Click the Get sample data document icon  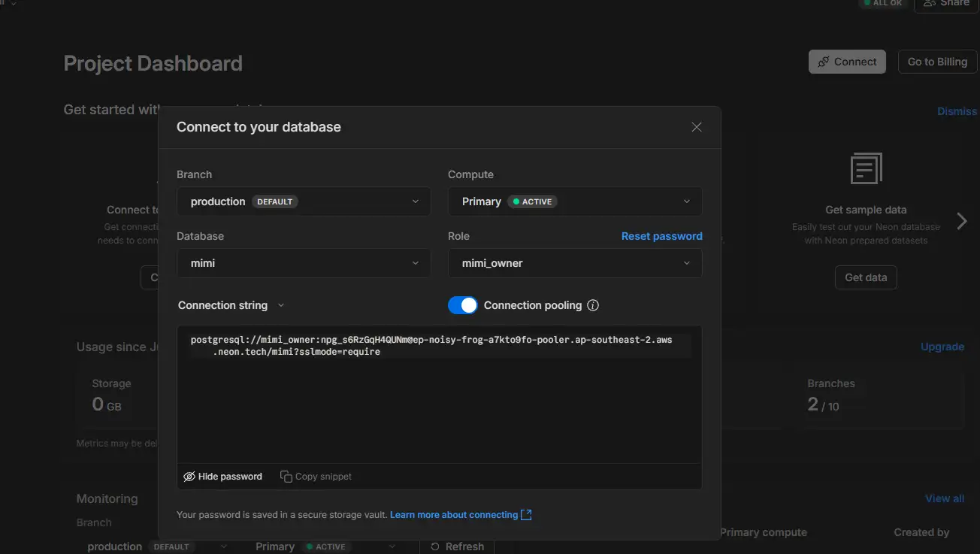(x=866, y=168)
